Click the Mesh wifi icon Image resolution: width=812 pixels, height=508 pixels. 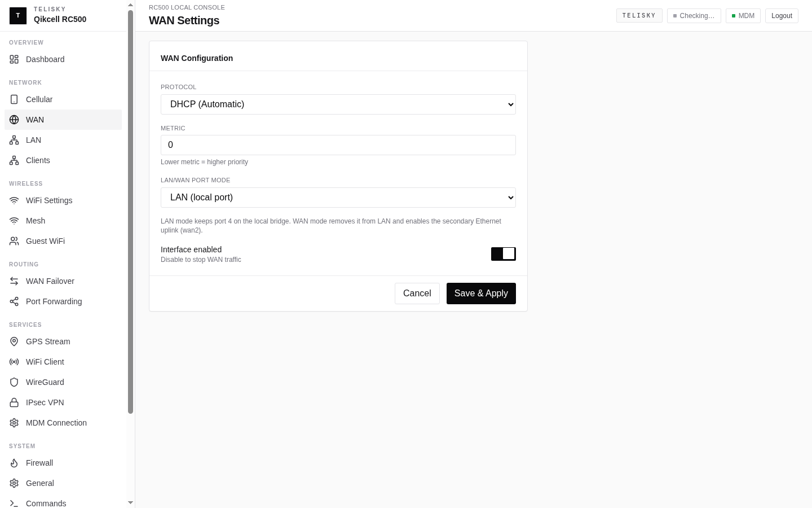click(14, 221)
